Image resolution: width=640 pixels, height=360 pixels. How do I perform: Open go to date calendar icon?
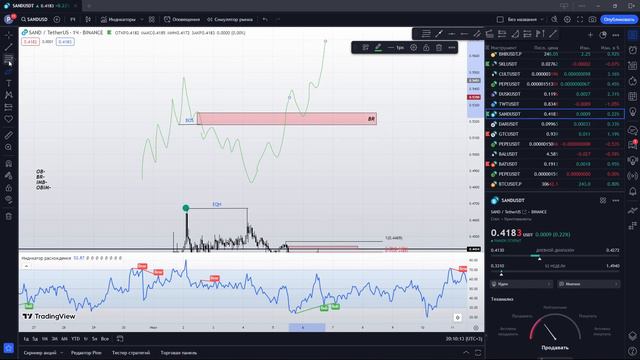tap(120, 339)
